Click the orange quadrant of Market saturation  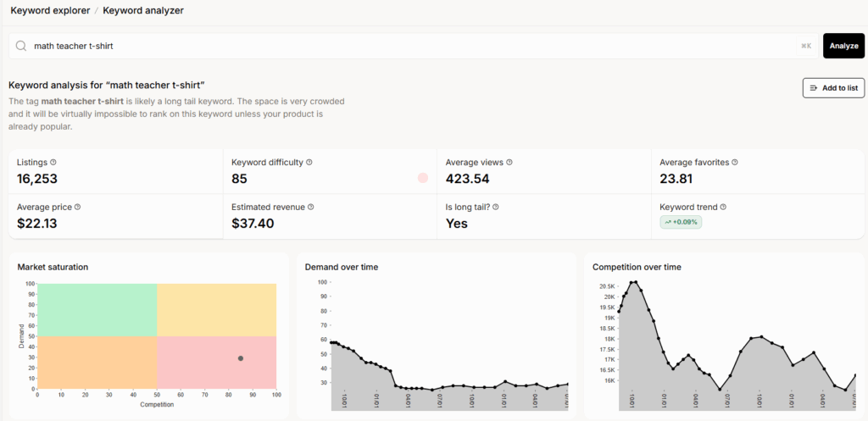(x=97, y=363)
